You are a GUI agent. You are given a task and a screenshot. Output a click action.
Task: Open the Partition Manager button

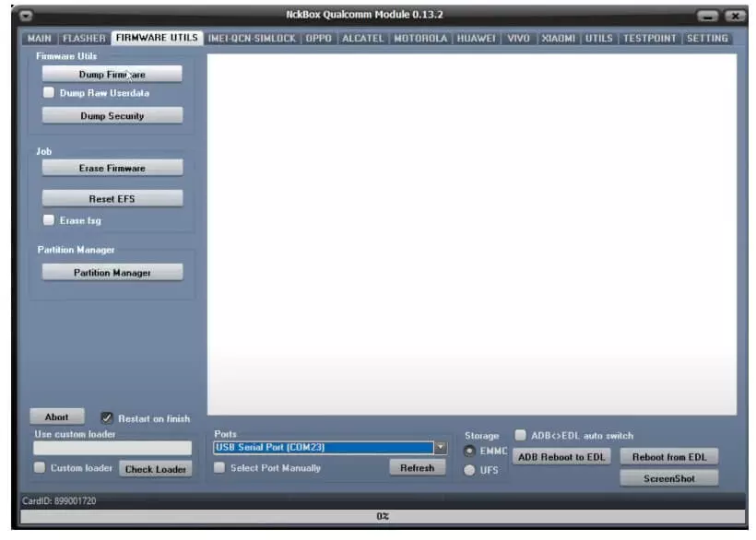pos(112,273)
